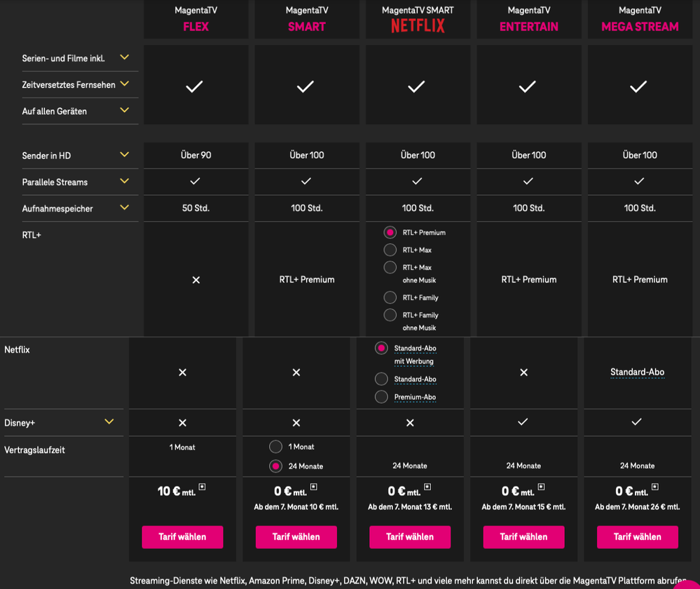Click the Netflix logo in column header
The width and height of the screenshot is (700, 589).
418,26
